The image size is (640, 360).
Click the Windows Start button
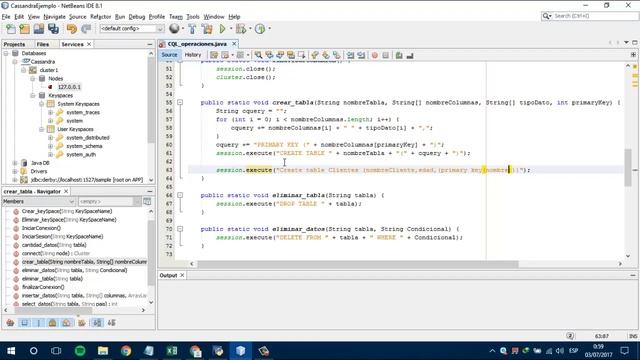point(11,351)
